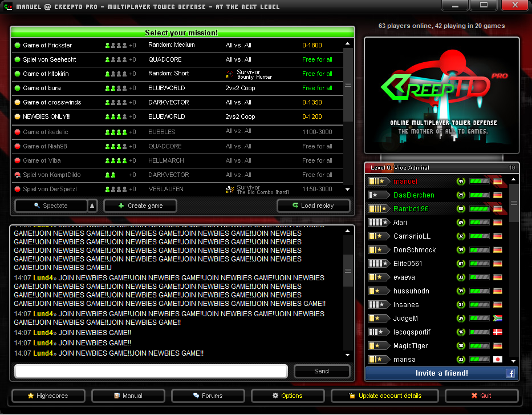Select the Game of Niah98 row
Image resolution: width=532 pixels, height=415 pixels.
pos(177,146)
